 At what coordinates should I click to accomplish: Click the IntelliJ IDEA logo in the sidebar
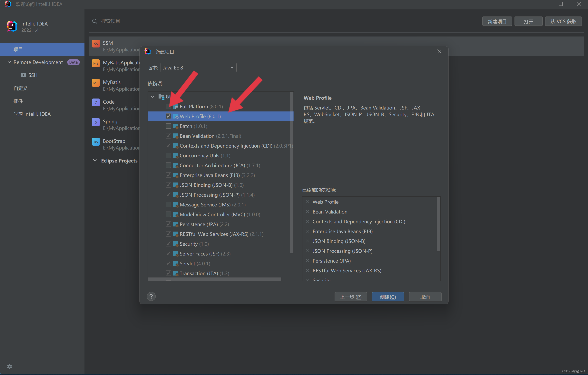(x=12, y=26)
